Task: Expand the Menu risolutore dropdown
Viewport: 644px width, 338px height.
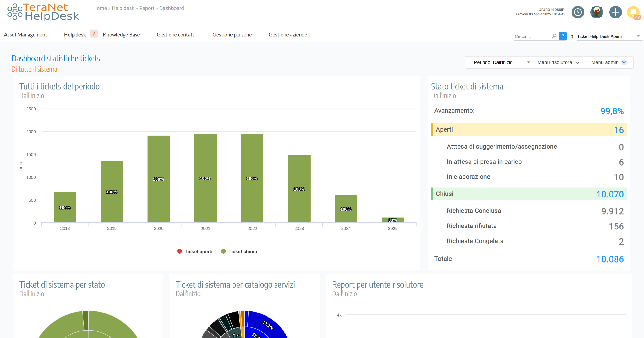Action: [558, 62]
